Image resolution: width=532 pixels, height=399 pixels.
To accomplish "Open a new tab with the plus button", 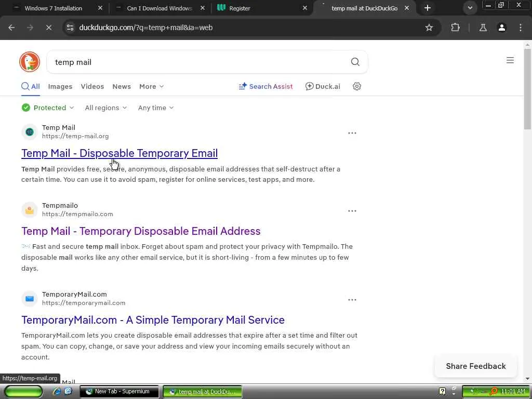I will pos(428,8).
